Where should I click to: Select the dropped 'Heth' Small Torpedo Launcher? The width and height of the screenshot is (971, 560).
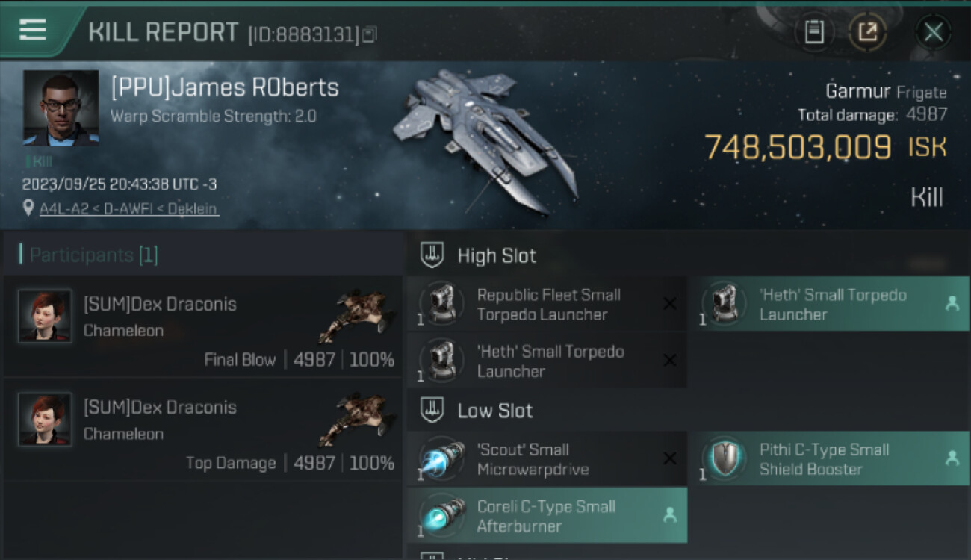pos(829,304)
